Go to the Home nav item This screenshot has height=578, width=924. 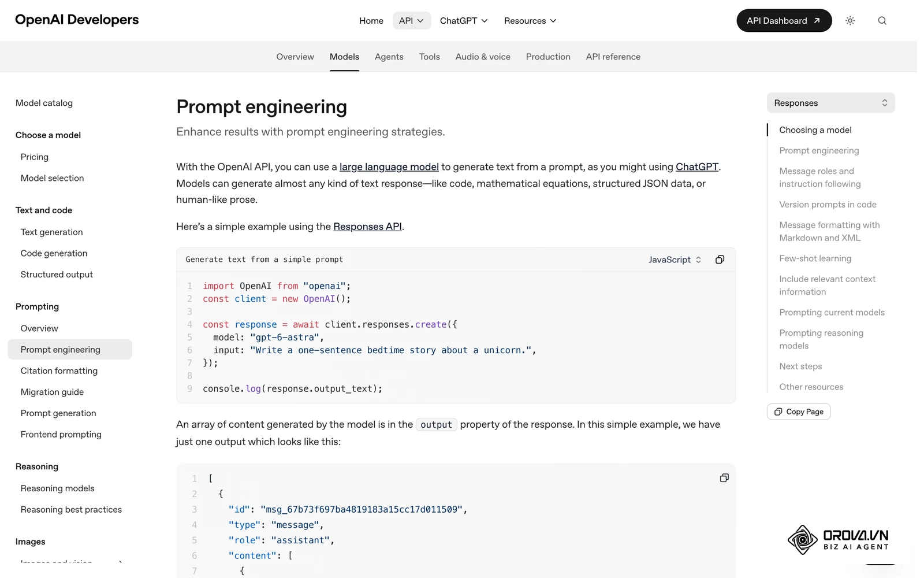click(x=371, y=21)
